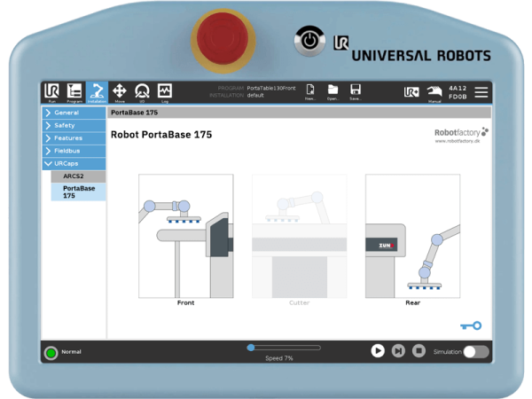Select PortaBase 175 in sidebar
532x399 pixels.
coord(78,192)
